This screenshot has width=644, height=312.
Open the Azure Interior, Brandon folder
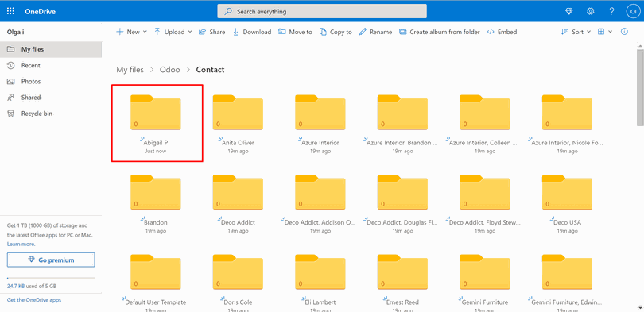(x=402, y=113)
